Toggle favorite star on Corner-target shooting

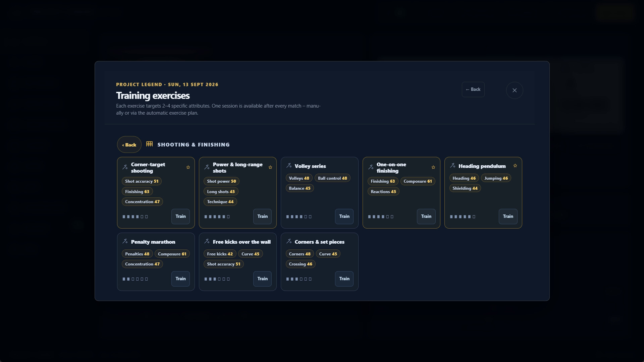tap(188, 167)
